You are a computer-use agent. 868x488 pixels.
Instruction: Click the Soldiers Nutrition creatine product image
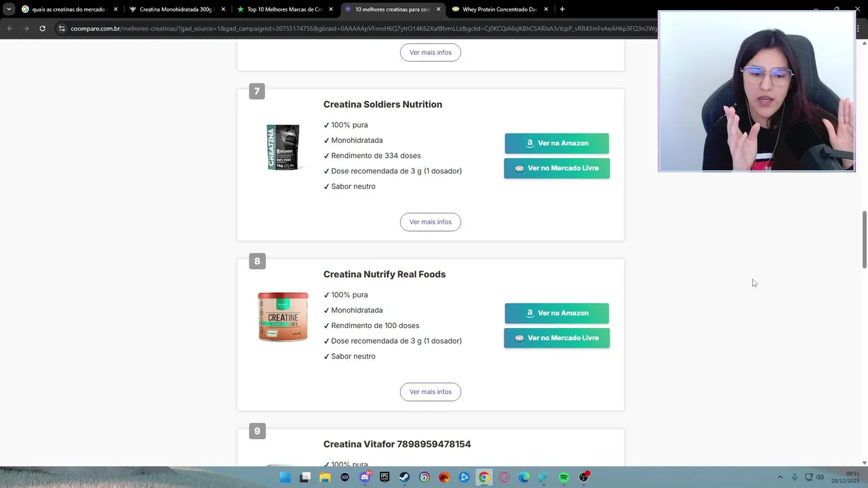(283, 147)
